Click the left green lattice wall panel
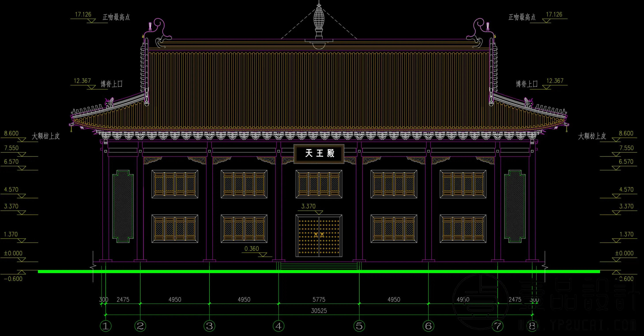644x336 pixels. (x=123, y=206)
